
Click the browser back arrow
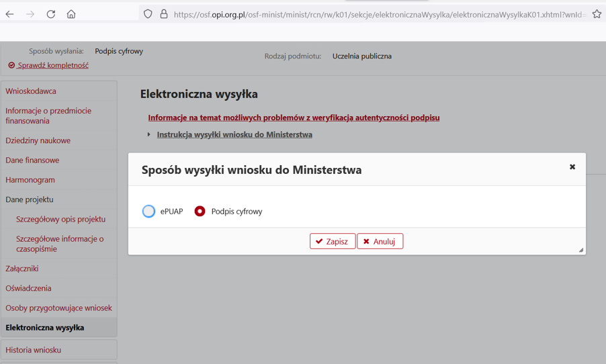(10, 14)
